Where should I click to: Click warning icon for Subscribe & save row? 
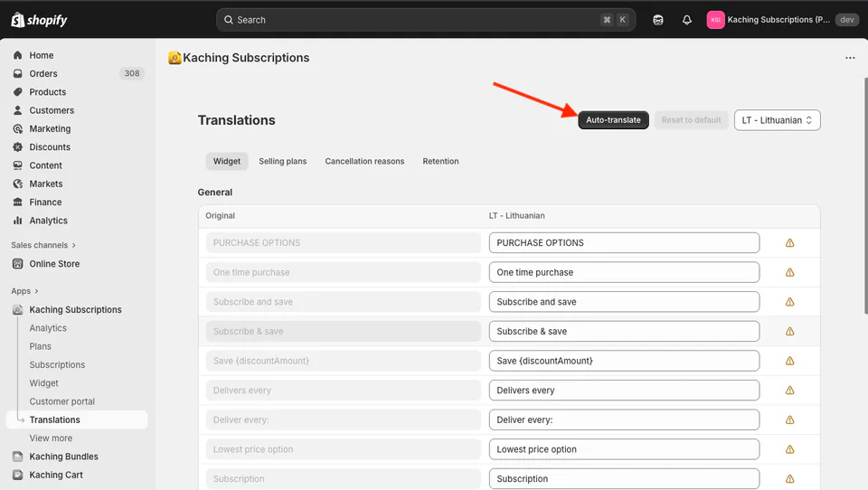click(790, 331)
